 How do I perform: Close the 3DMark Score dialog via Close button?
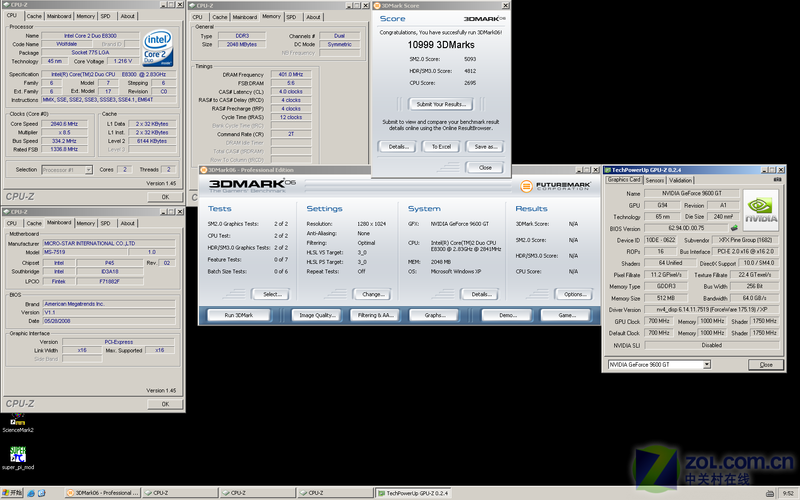click(485, 167)
